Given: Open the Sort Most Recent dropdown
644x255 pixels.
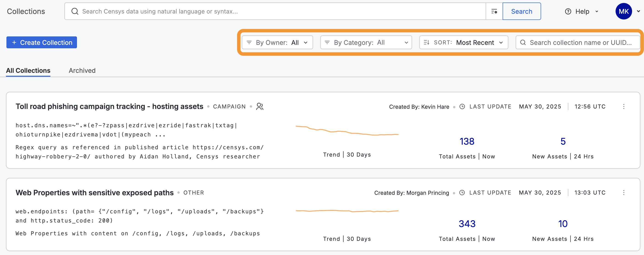Looking at the screenshot, I should [x=463, y=42].
